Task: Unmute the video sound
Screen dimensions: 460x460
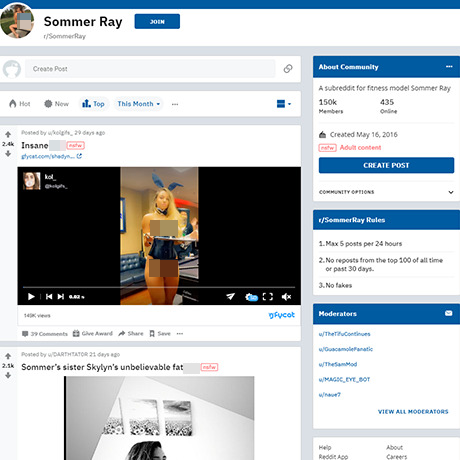Action: (286, 296)
